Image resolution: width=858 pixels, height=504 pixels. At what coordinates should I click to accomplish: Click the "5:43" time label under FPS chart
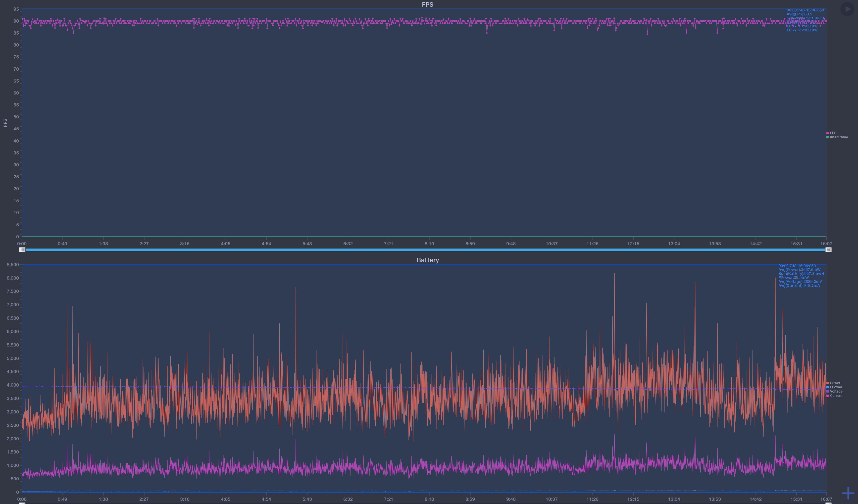[x=307, y=244]
